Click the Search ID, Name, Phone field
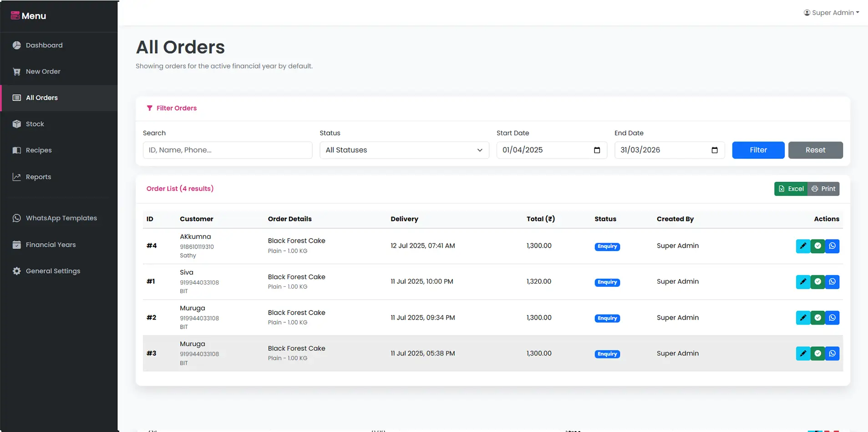This screenshot has height=432, width=868. click(227, 150)
